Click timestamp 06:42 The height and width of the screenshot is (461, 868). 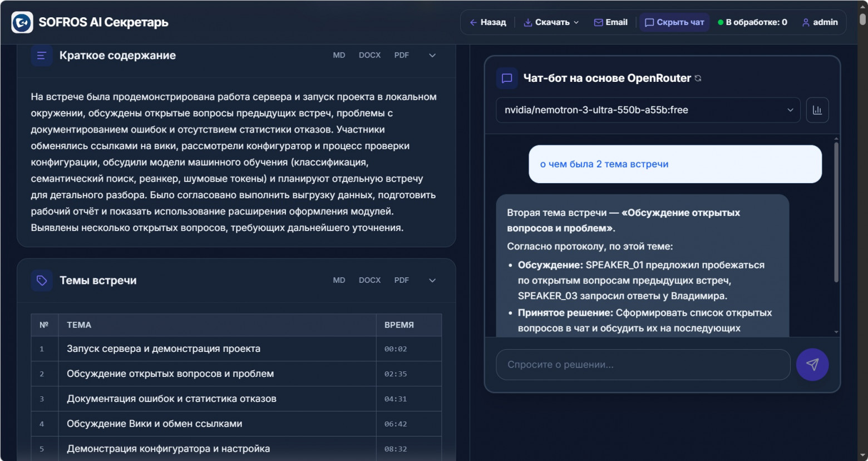point(396,424)
